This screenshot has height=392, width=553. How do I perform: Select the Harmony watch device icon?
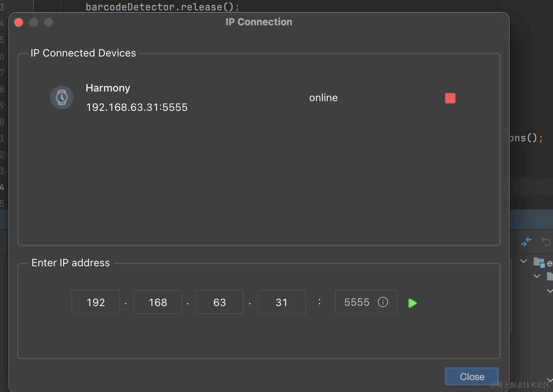coord(62,97)
